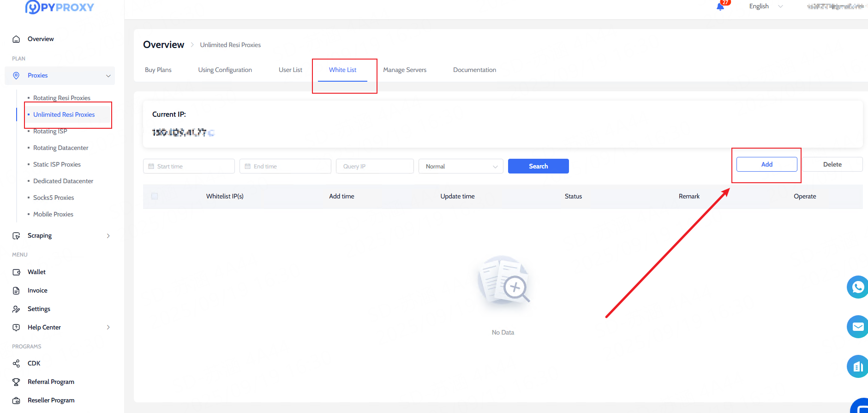This screenshot has height=413, width=868.
Task: Click the CDK share icon
Action: [16, 364]
